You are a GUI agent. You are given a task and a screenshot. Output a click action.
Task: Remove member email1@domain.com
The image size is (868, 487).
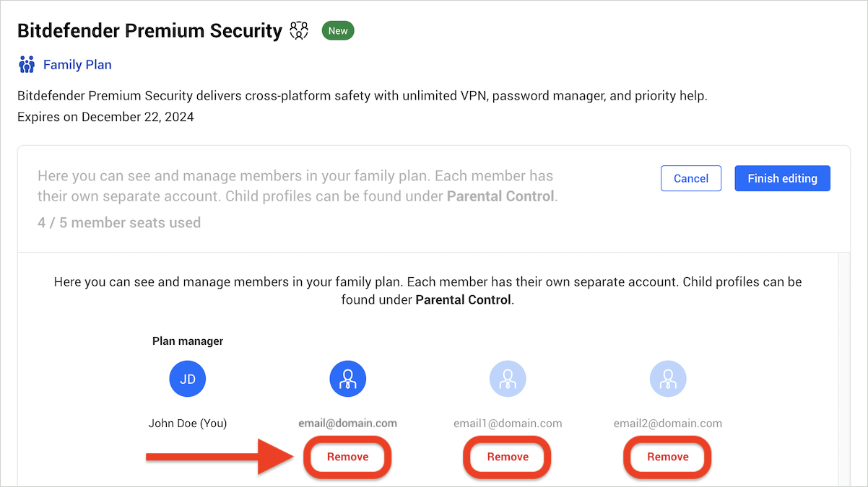[508, 457]
